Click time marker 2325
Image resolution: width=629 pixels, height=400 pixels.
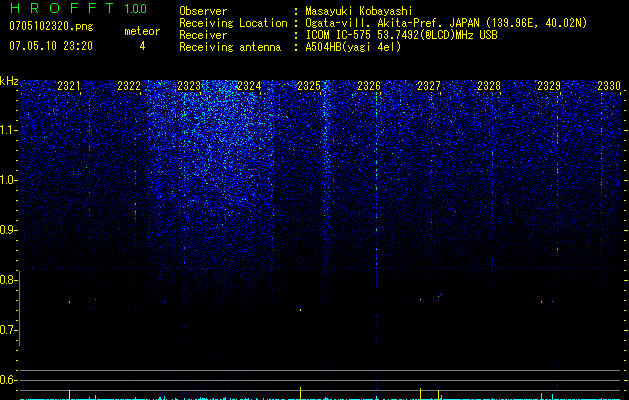309,85
